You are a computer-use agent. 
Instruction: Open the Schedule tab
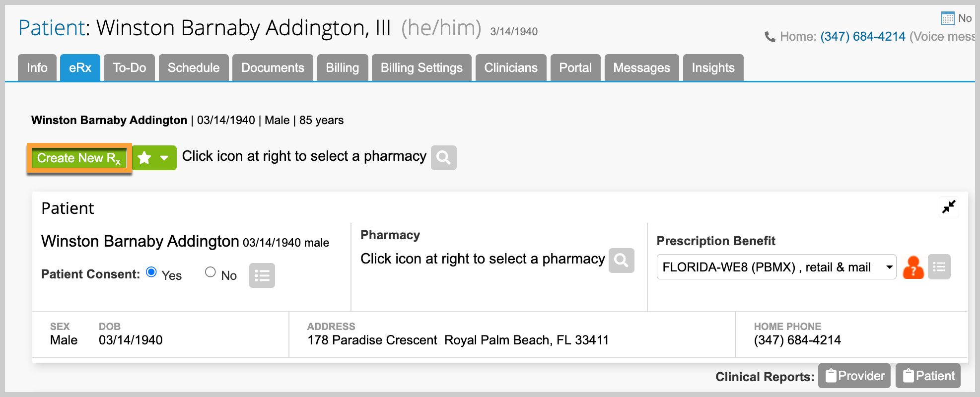194,67
